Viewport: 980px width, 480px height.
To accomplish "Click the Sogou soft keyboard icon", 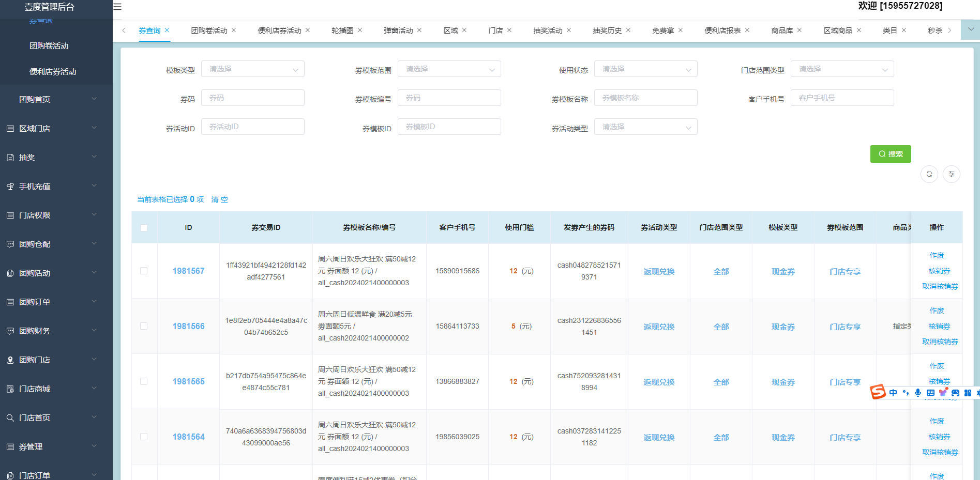I will [x=930, y=393].
